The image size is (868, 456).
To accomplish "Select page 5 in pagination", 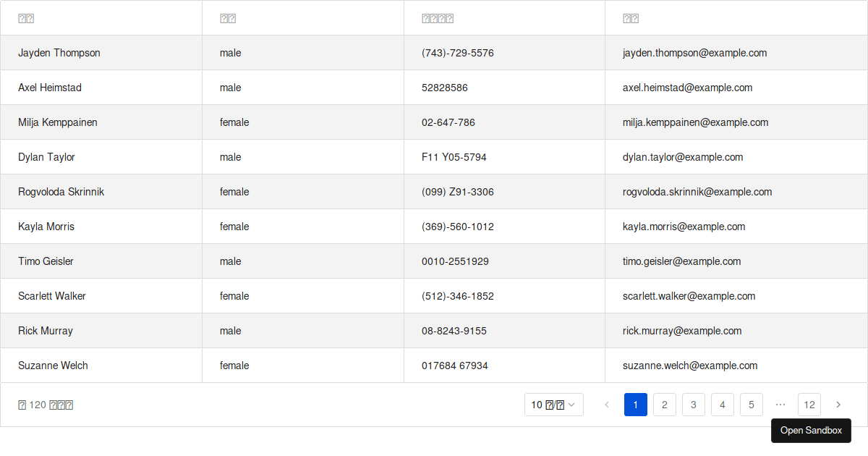I will coord(752,405).
